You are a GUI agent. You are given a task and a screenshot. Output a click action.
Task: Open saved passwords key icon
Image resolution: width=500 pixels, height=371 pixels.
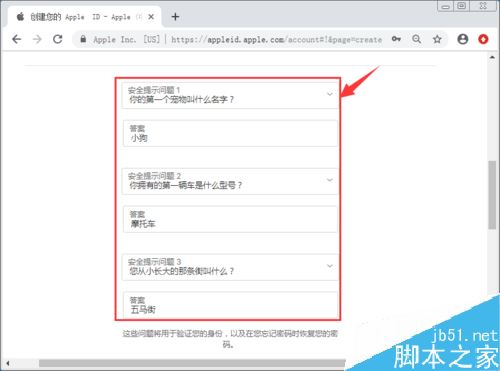[x=396, y=39]
